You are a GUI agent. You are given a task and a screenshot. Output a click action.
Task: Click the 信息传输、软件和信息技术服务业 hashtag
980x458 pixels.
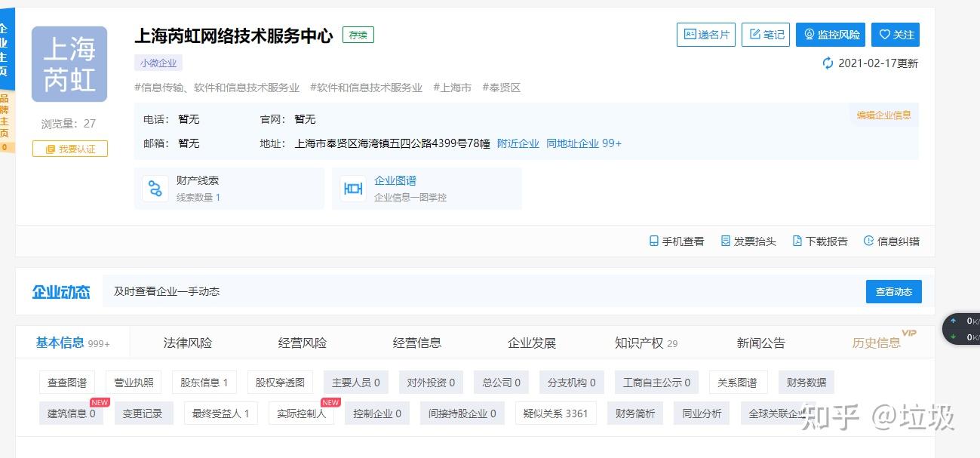217,88
